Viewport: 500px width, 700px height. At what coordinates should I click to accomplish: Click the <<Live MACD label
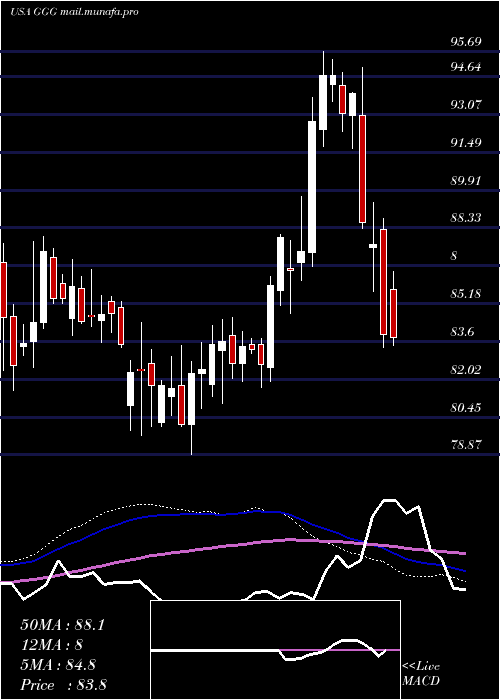421,674
